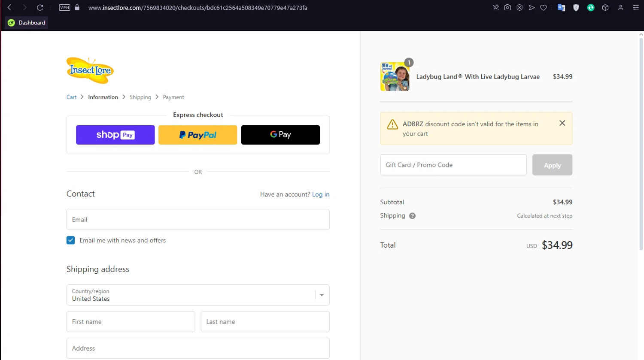
Task: Reload the checkout page
Action: 40,8
